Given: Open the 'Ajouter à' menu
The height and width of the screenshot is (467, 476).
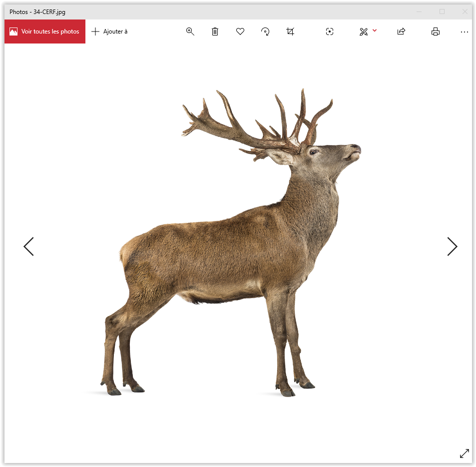Looking at the screenshot, I should pos(110,31).
